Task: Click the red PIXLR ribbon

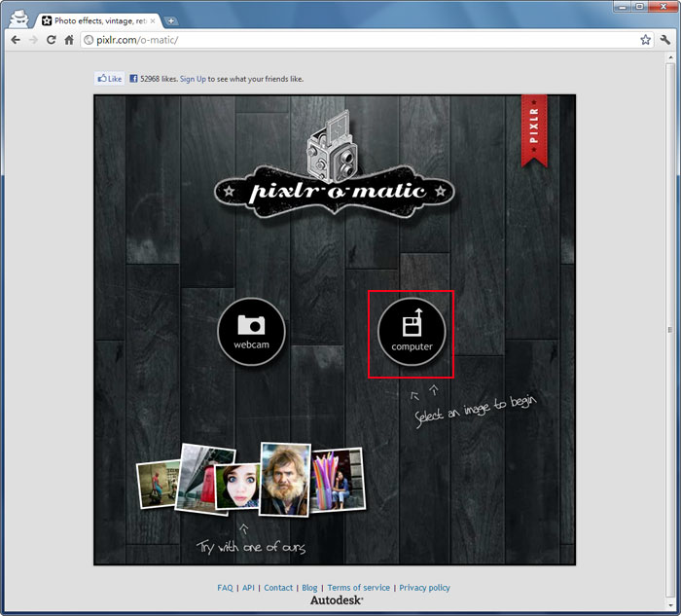Action: tap(534, 130)
